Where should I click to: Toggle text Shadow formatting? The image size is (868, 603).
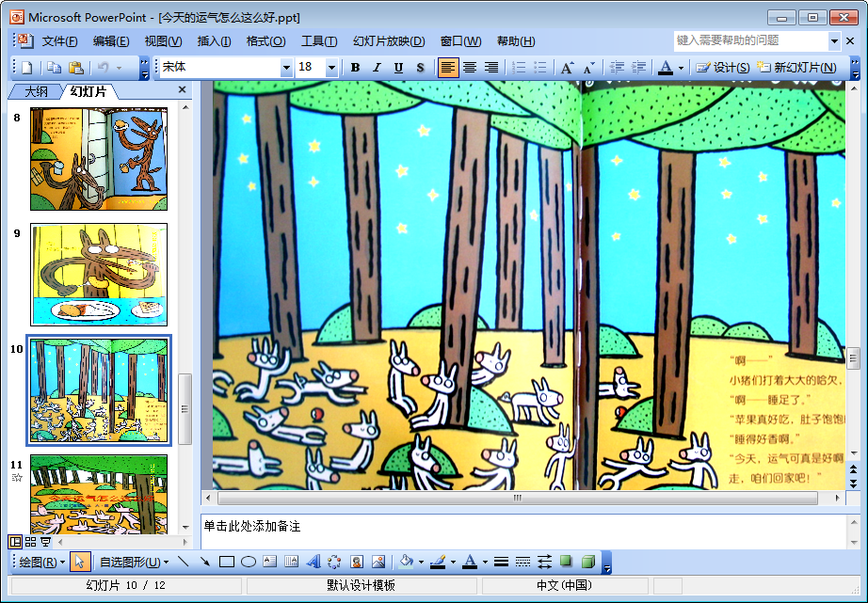pyautogui.click(x=420, y=68)
